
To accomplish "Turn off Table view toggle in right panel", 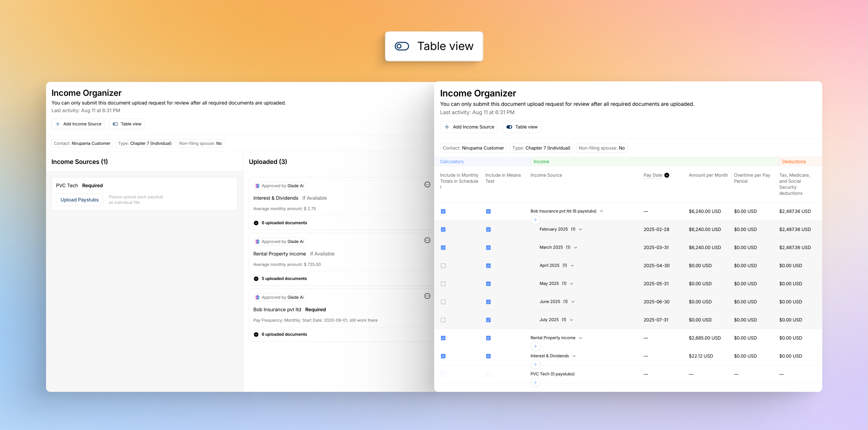I will (509, 127).
